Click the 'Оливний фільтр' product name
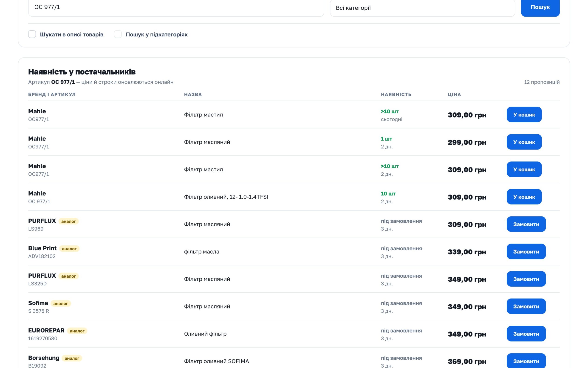Viewport: 588px width, 368px height. (x=205, y=334)
